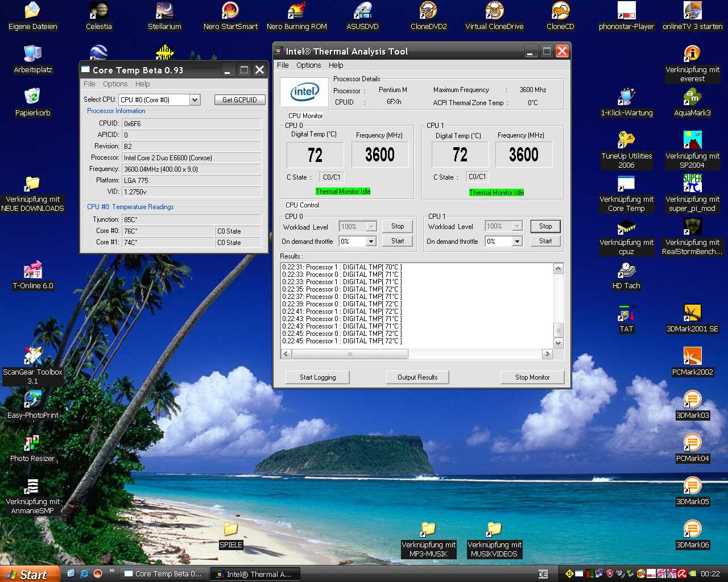Switch to Intel Thermal Analysis taskbar button

tap(254, 574)
